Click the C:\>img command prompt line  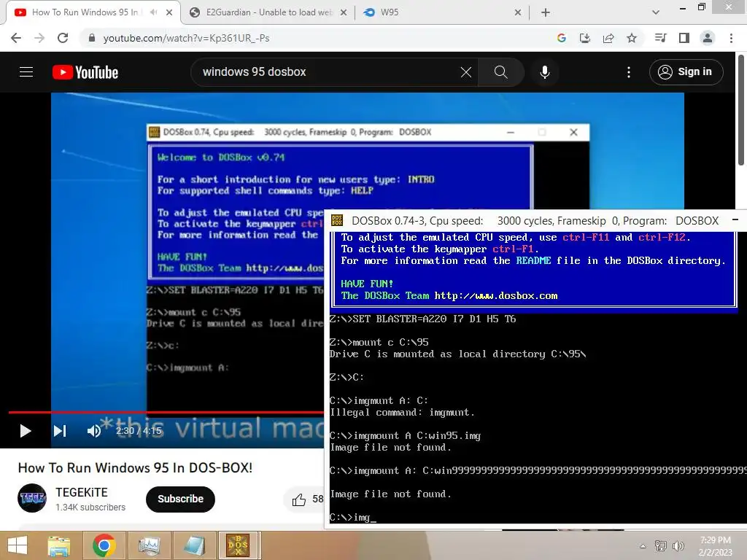[352, 517]
